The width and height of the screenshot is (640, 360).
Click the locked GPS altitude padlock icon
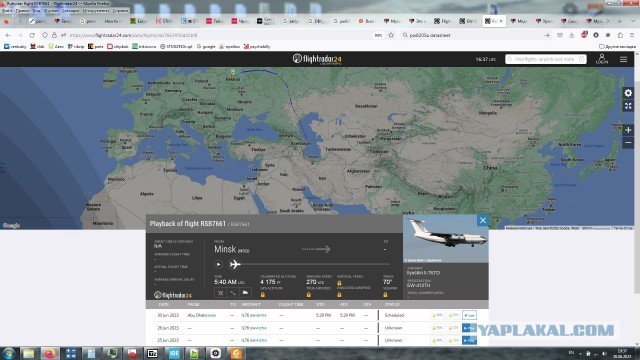[262, 294]
